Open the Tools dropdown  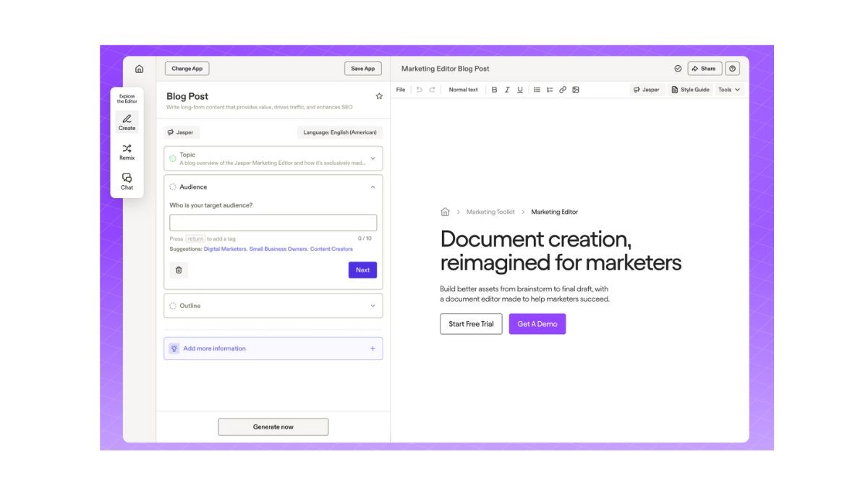click(729, 90)
